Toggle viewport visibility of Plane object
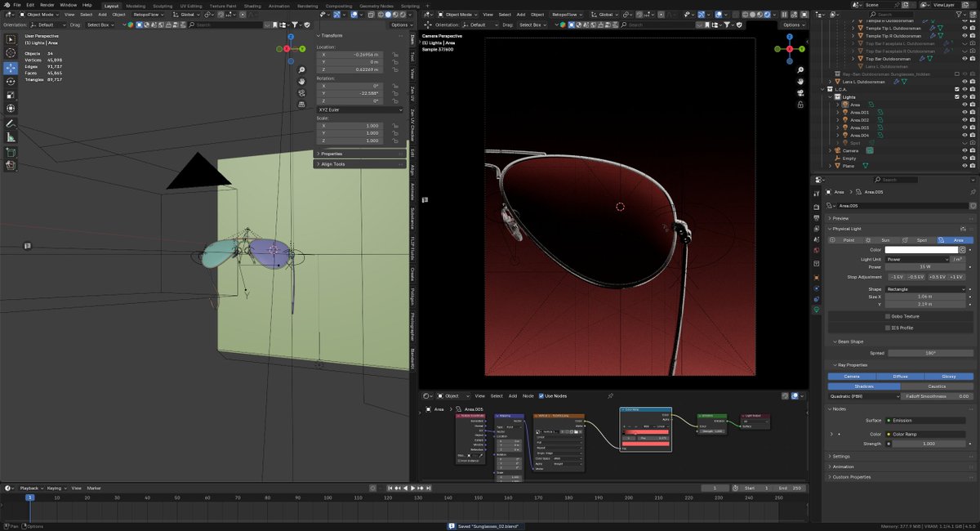The image size is (980, 531). [964, 166]
